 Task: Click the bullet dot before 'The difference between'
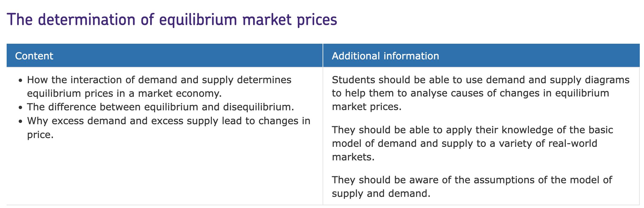coord(20,108)
